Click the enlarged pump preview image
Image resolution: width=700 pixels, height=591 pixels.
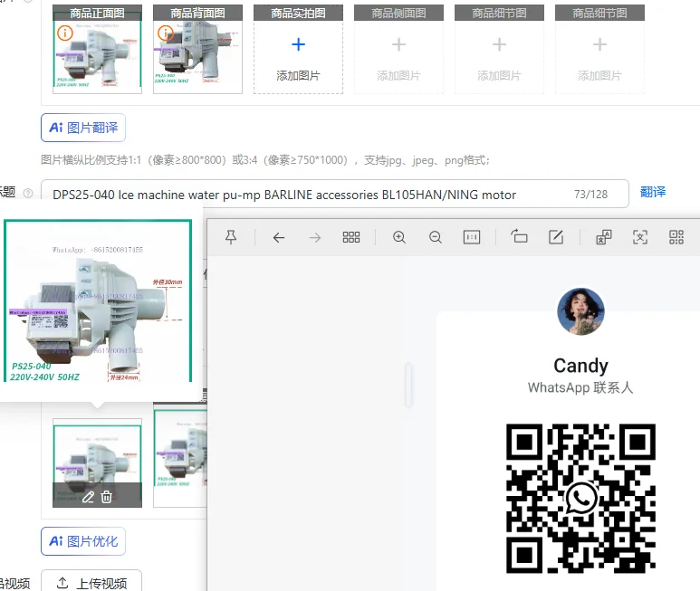[98, 300]
